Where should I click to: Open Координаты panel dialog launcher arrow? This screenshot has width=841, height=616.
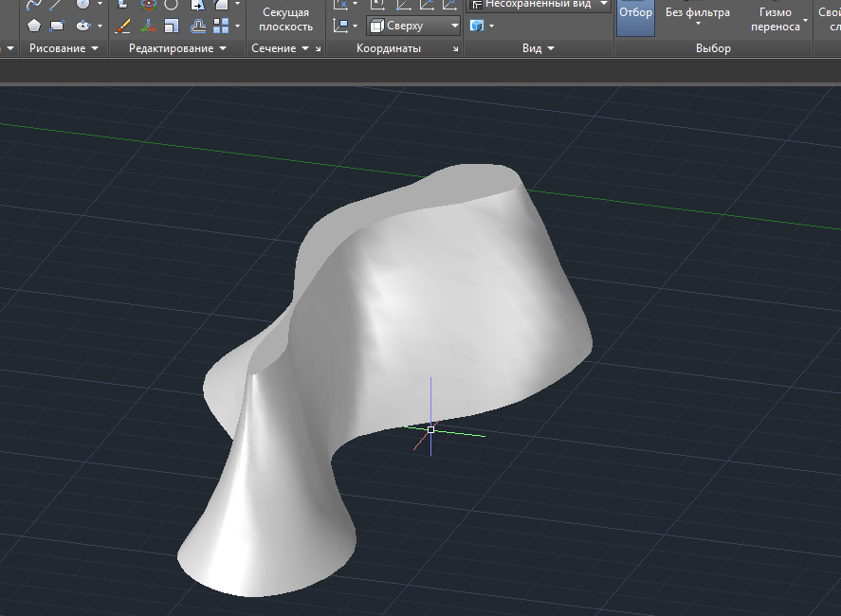click(x=455, y=49)
